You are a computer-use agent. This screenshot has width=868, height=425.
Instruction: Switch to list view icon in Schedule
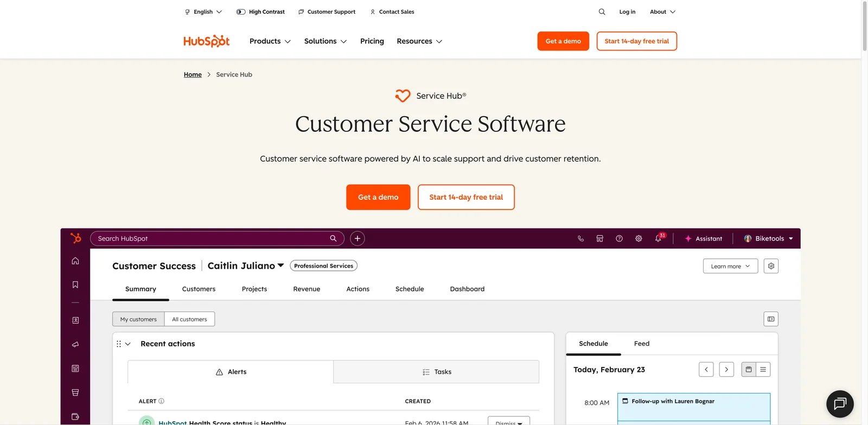(763, 370)
